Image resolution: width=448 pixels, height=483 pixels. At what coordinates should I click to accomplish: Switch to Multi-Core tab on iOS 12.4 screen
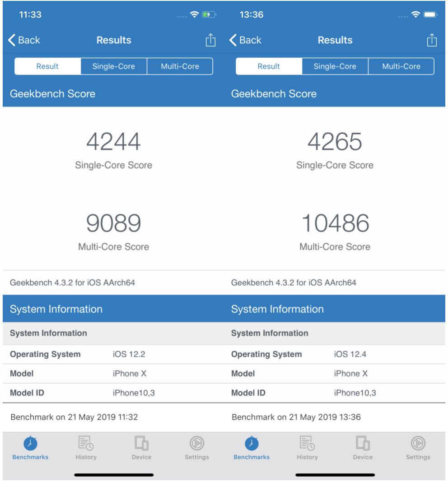tap(401, 66)
